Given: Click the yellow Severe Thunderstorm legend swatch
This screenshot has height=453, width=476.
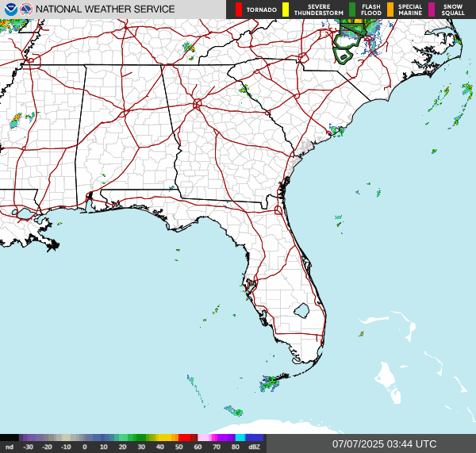Looking at the screenshot, I should [x=286, y=10].
